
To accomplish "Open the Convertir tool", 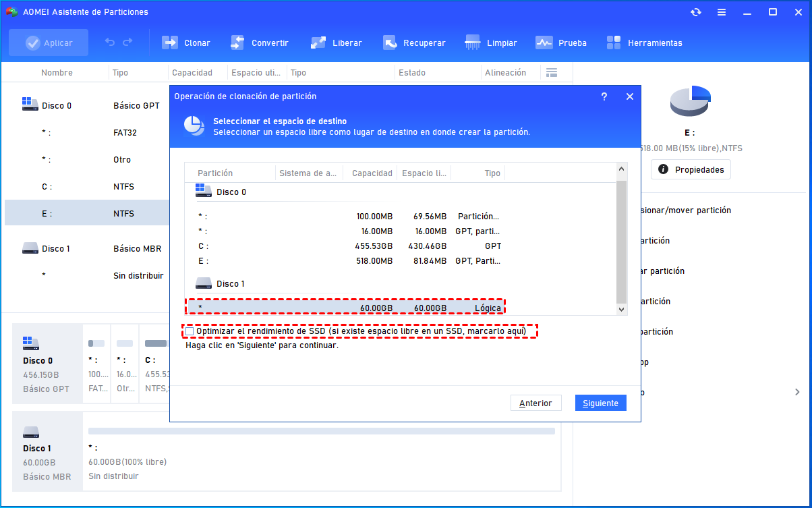I will pyautogui.click(x=259, y=43).
